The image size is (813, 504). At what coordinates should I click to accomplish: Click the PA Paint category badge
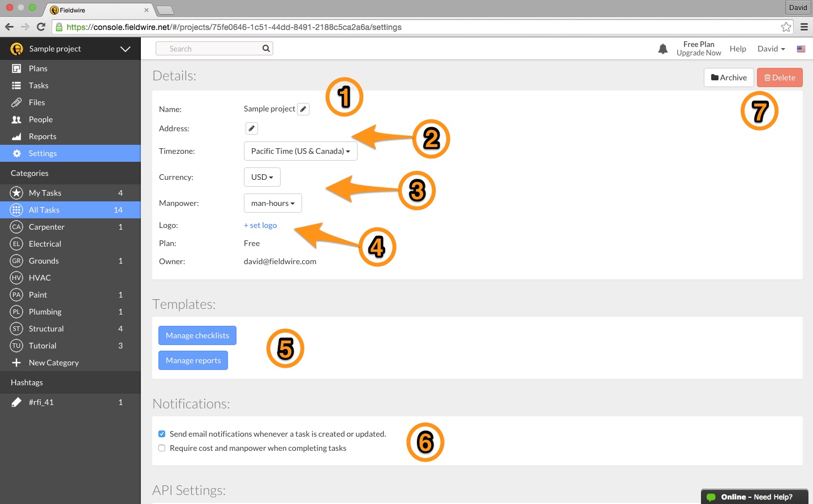16,295
